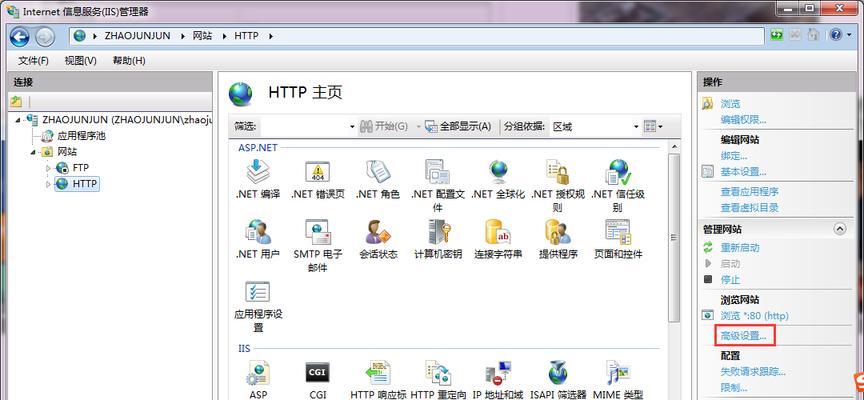This screenshot has width=864, height=400.
Task: Click the 浏览 action link
Action: click(730, 104)
